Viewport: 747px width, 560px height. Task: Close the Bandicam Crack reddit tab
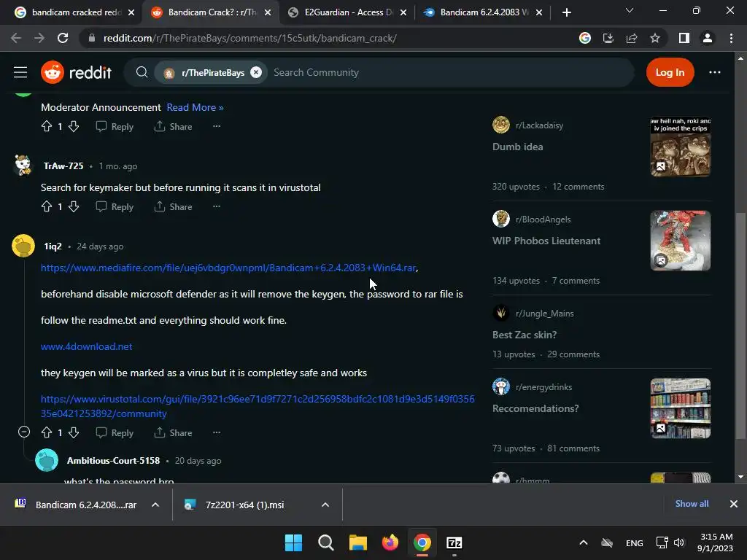coord(268,12)
